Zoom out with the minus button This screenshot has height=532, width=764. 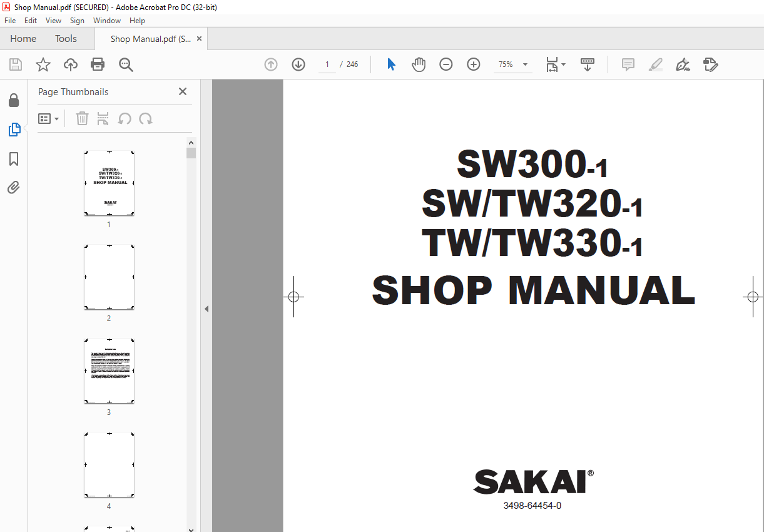[x=446, y=64]
